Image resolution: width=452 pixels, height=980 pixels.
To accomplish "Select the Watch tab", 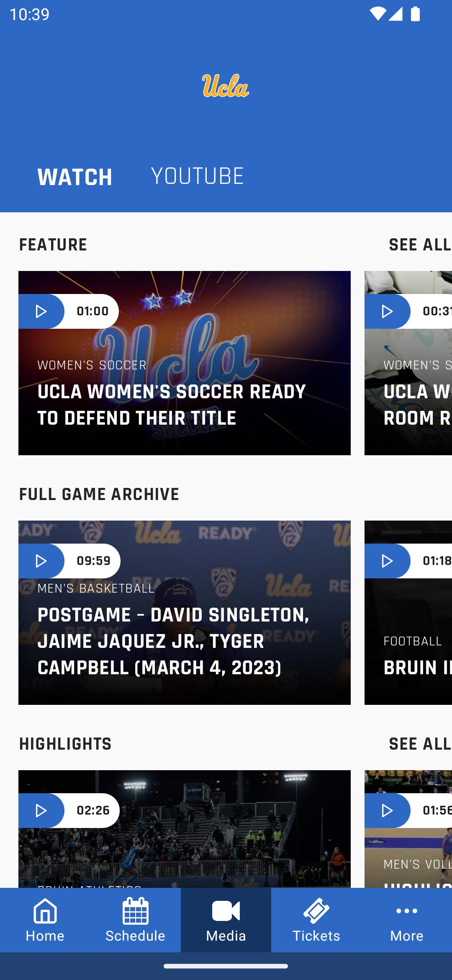I will click(x=75, y=177).
